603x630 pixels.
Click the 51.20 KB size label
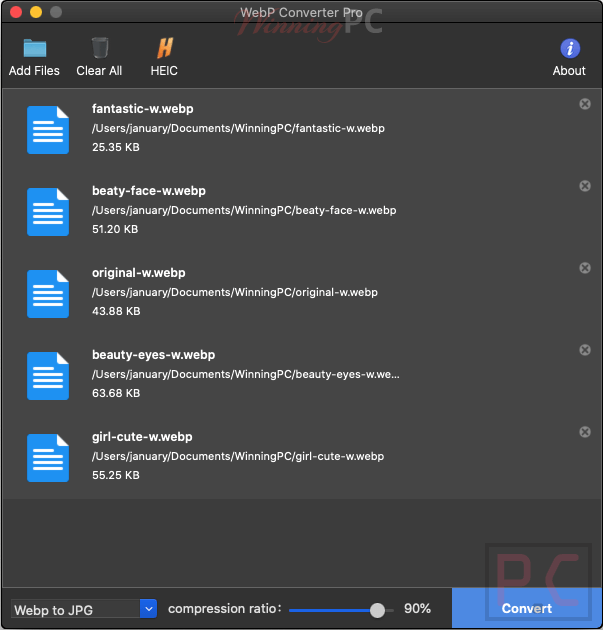point(115,229)
